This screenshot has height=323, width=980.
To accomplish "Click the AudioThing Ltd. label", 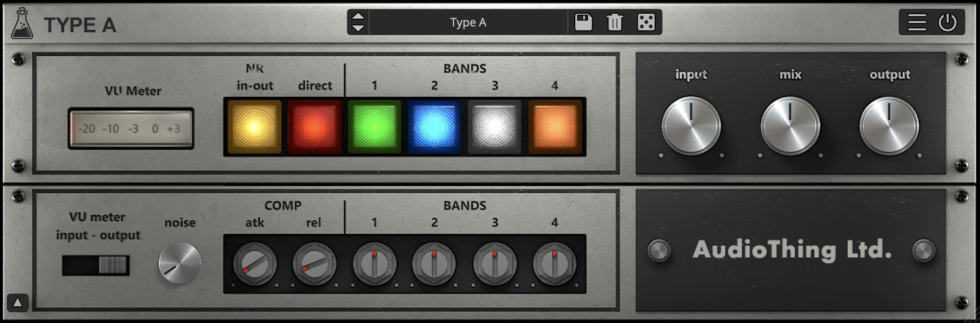I will click(791, 250).
